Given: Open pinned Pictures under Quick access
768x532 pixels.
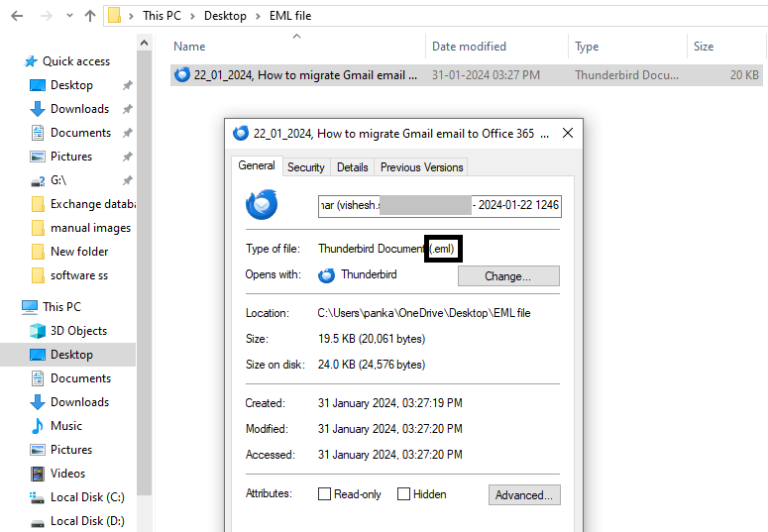Looking at the screenshot, I should click(71, 157).
